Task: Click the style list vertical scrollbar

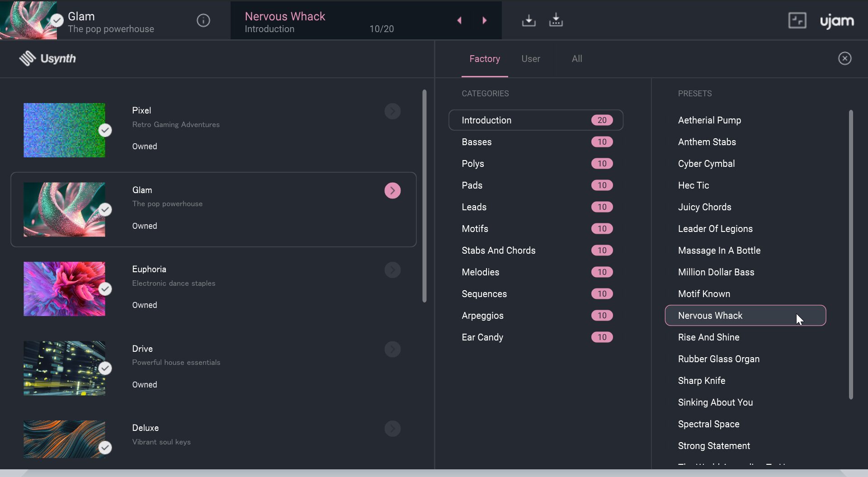Action: 424,196
